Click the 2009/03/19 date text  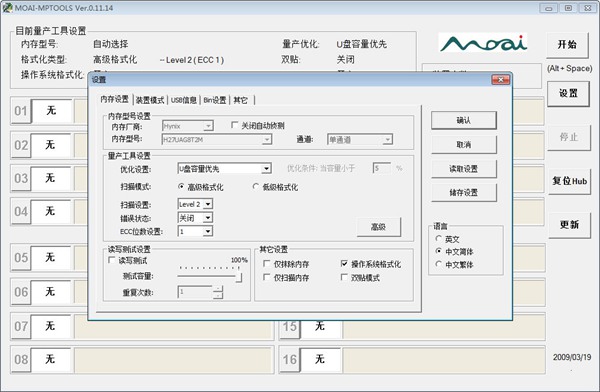[572, 358]
